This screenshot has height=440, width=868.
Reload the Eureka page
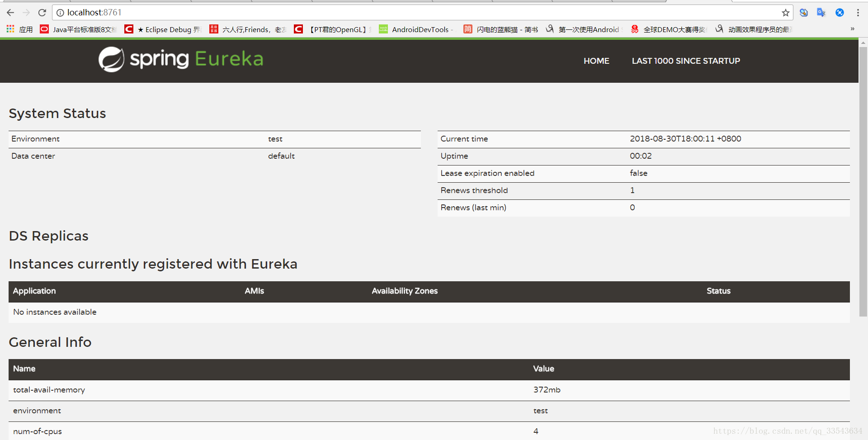[42, 13]
